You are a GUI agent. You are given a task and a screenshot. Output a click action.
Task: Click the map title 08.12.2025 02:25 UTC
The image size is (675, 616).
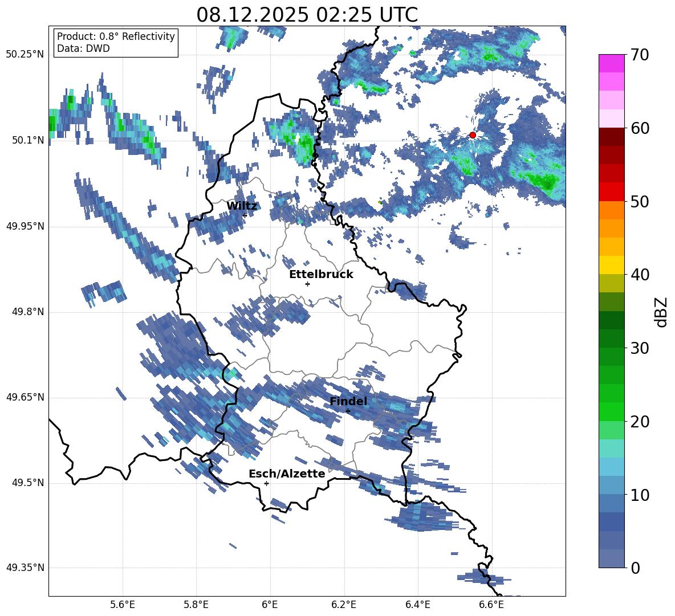tap(307, 15)
